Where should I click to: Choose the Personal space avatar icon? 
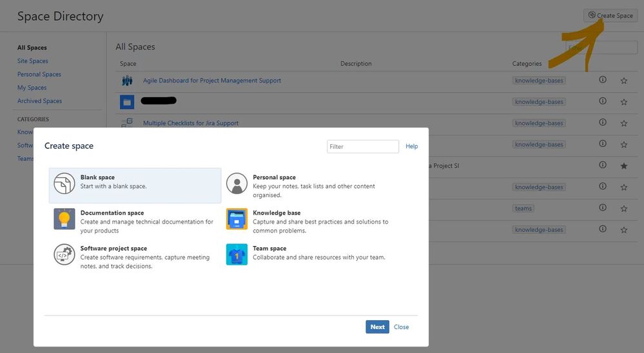pos(237,183)
